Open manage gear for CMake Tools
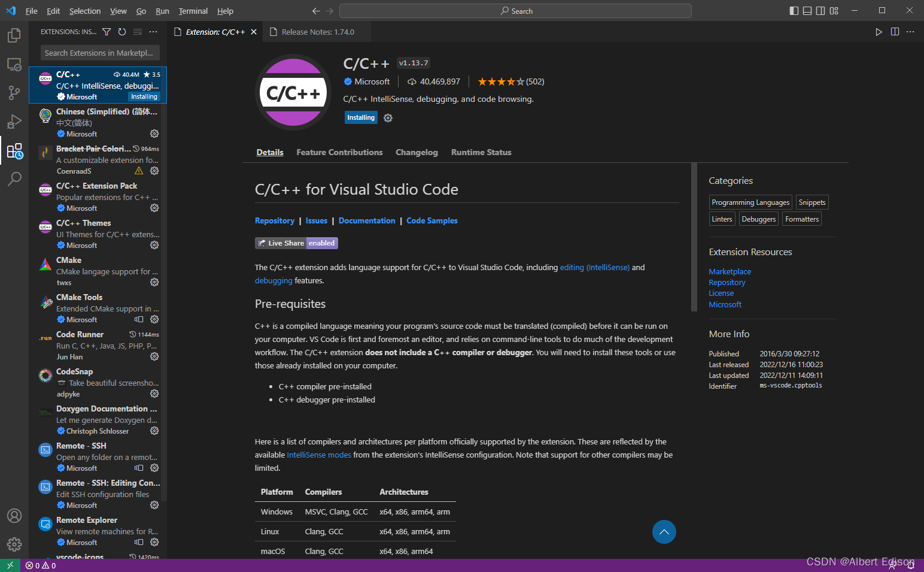The width and height of the screenshot is (924, 572). point(154,319)
